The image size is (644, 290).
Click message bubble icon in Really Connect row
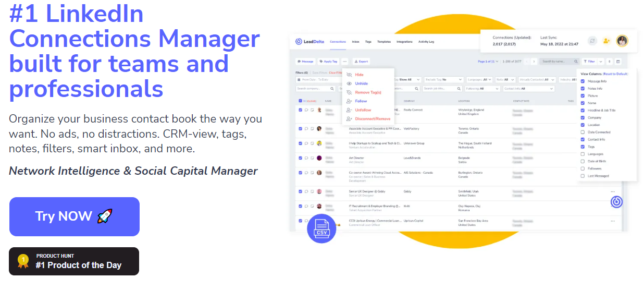coord(306,111)
